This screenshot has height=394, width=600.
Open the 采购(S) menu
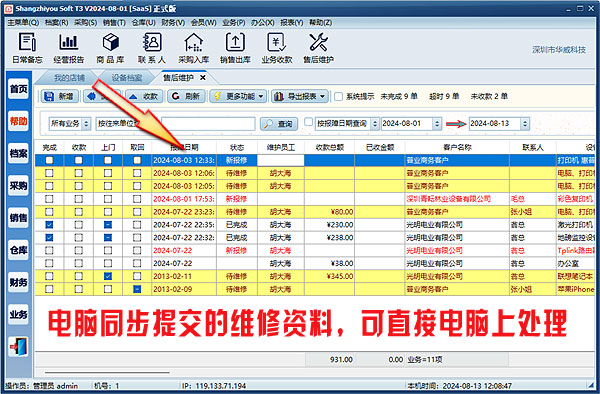pos(85,23)
